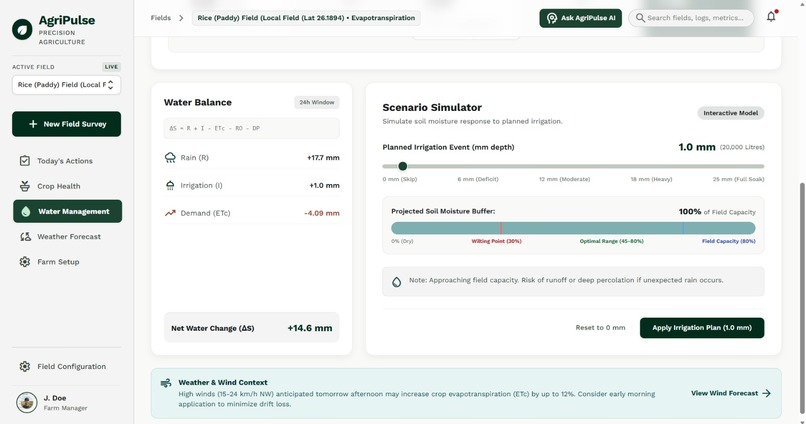Click the -4.09 mm demand value
806x424 pixels.
[x=321, y=213]
